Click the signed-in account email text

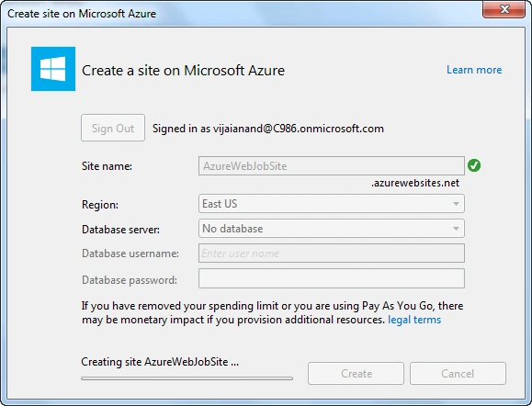299,129
